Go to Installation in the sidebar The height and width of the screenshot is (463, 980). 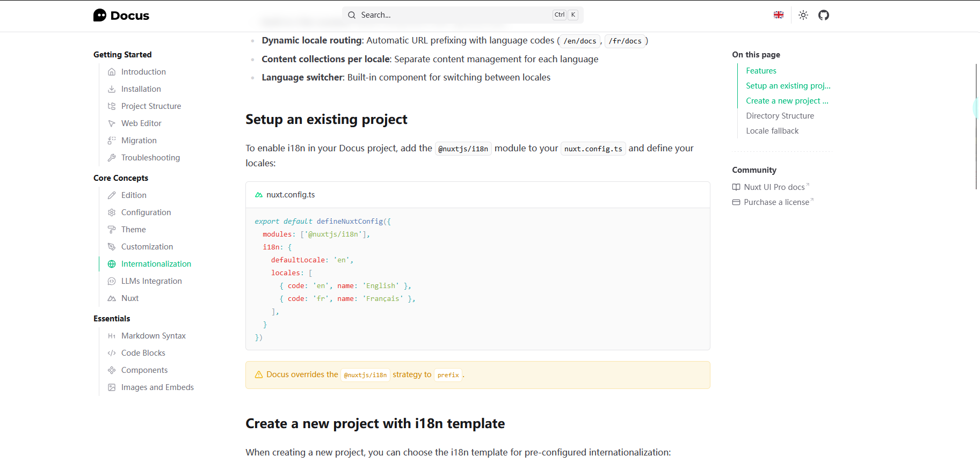(x=141, y=89)
